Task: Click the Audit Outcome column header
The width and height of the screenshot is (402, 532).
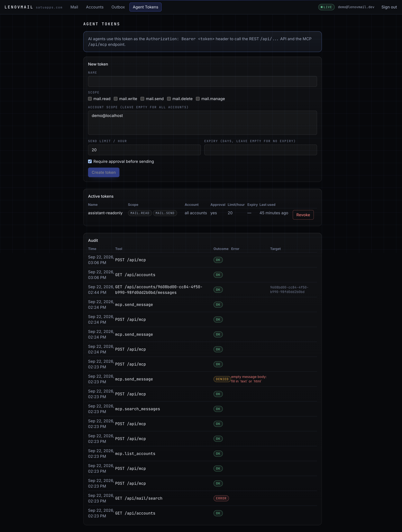Action: 221,249
